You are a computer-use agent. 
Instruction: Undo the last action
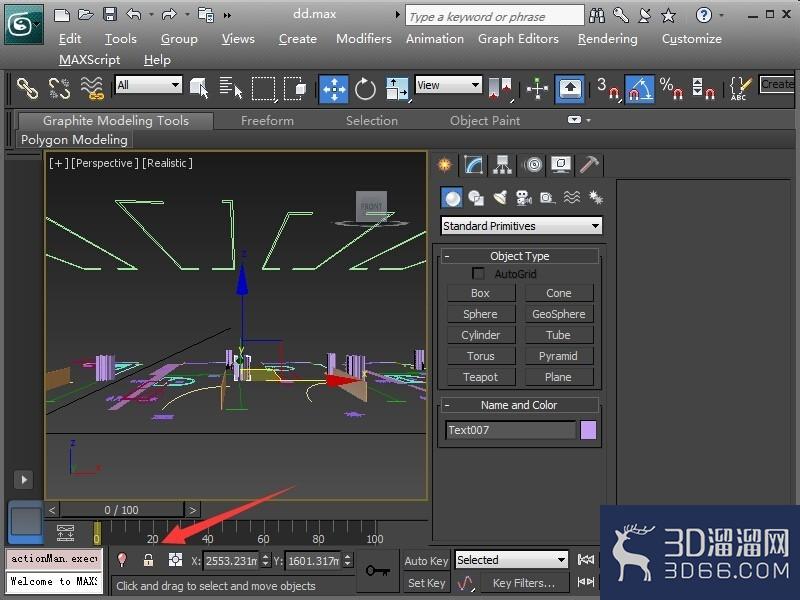click(x=134, y=15)
